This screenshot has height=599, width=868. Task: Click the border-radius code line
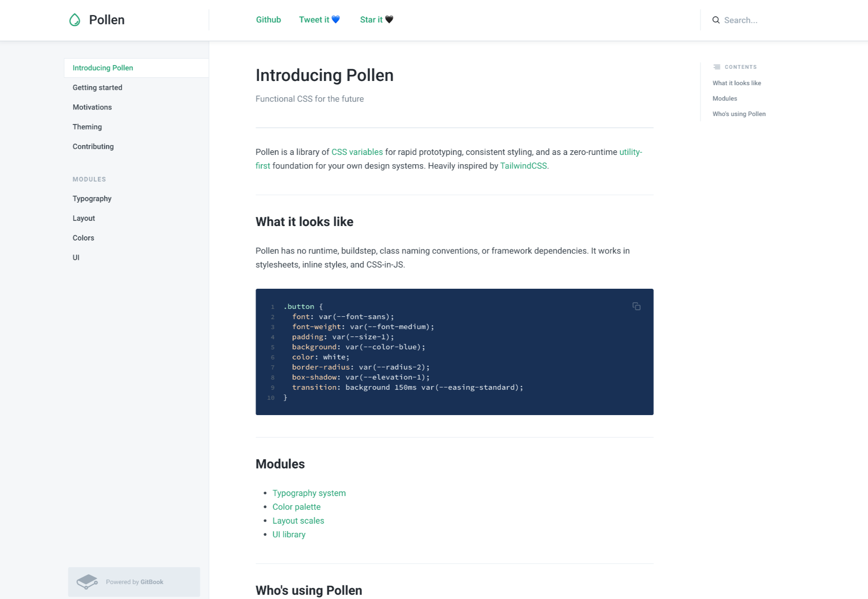click(x=361, y=367)
